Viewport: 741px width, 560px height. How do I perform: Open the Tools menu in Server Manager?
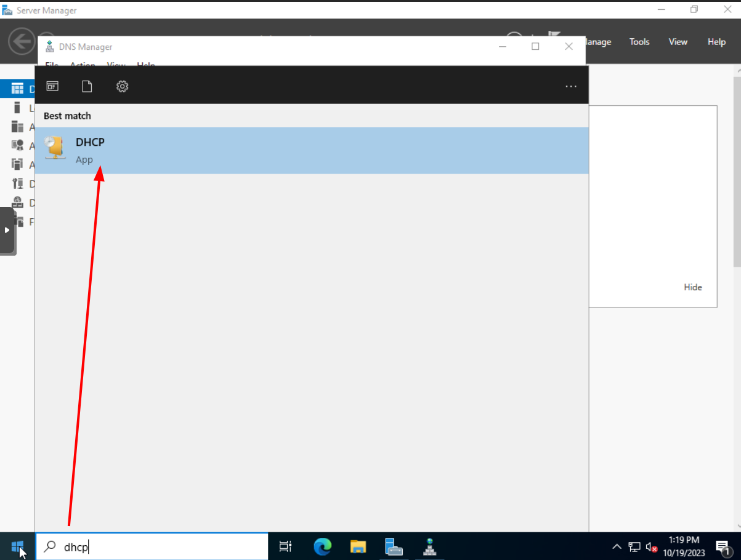[x=639, y=42]
